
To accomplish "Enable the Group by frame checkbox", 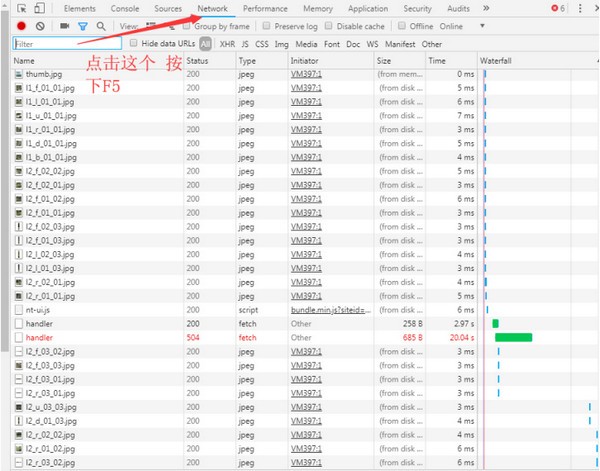I will [187, 27].
